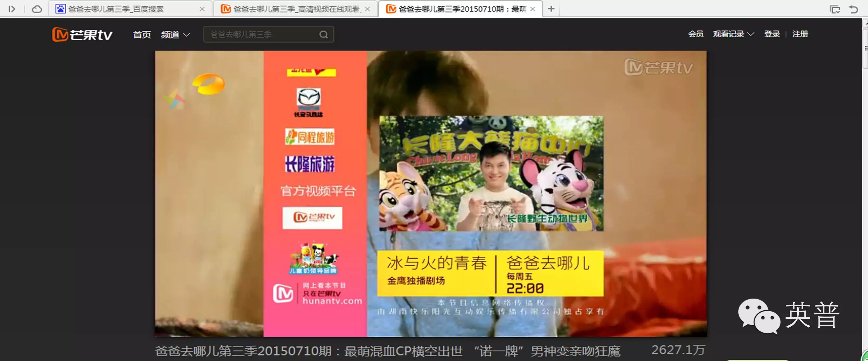
Task: Click the tab list window icon
Action: (835, 9)
